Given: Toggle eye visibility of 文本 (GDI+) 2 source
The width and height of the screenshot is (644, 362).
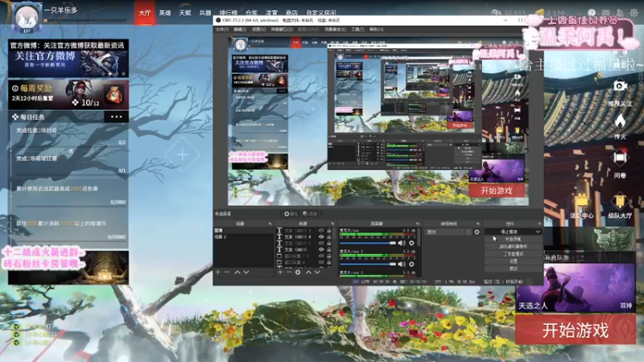Looking at the screenshot, I should tap(321, 243).
